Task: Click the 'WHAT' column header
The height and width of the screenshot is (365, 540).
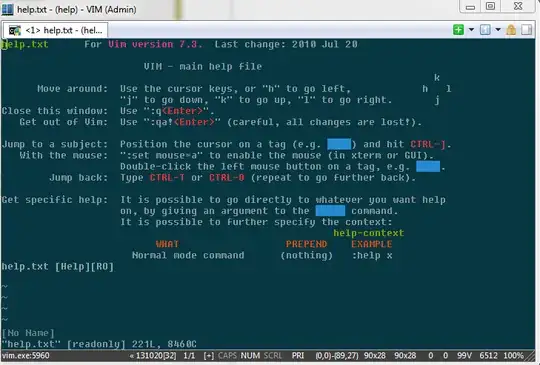Action: pyautogui.click(x=167, y=244)
